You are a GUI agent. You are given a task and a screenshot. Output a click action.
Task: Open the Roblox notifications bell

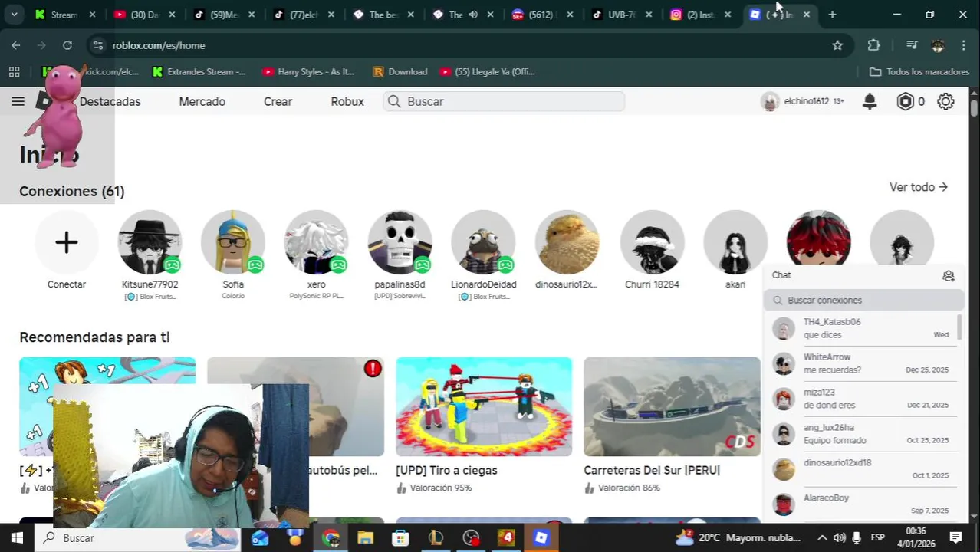tap(870, 101)
